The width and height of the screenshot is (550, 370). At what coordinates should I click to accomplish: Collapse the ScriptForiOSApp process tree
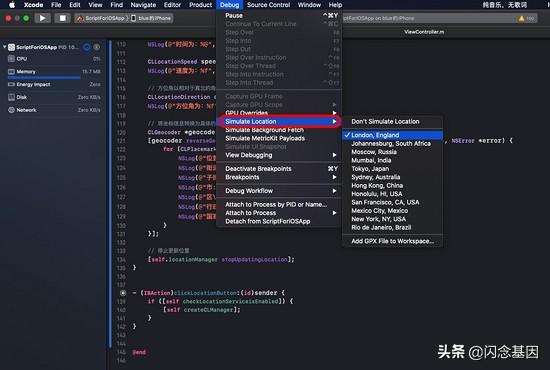click(5, 47)
